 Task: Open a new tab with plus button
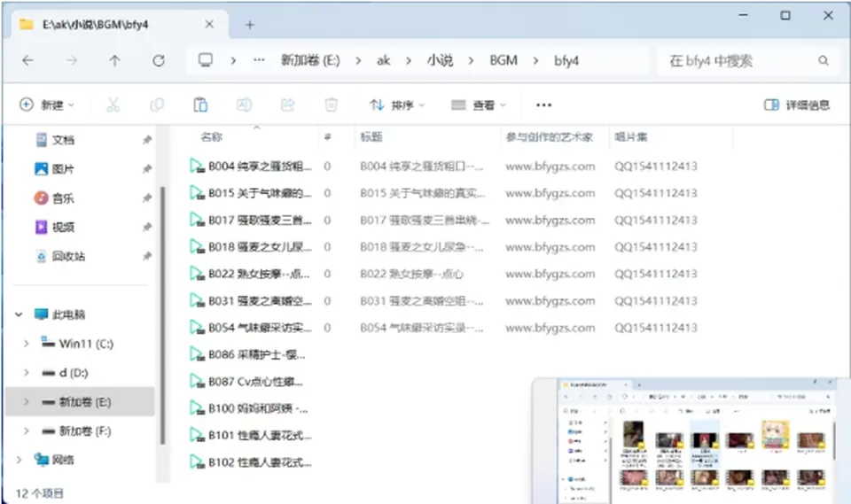click(x=250, y=25)
